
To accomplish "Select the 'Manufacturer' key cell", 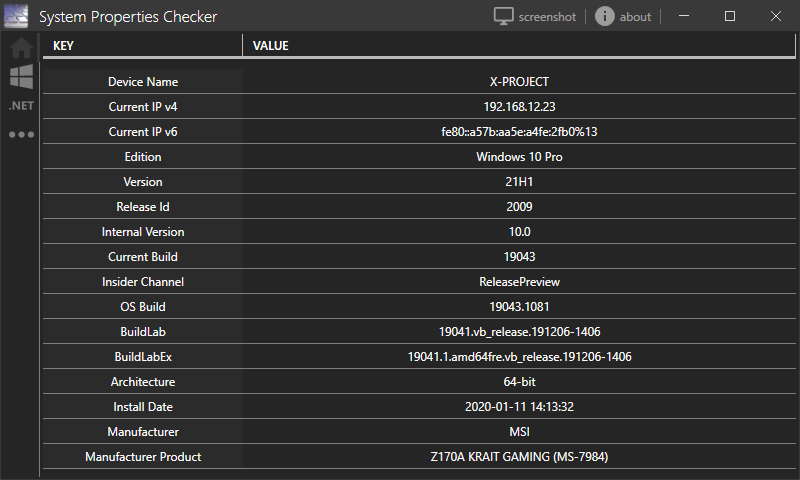I will [x=143, y=432].
